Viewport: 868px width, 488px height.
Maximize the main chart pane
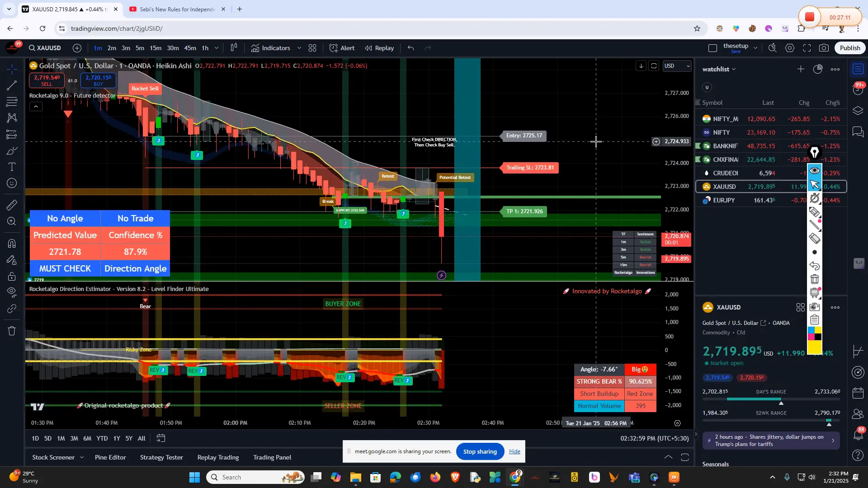[x=654, y=66]
